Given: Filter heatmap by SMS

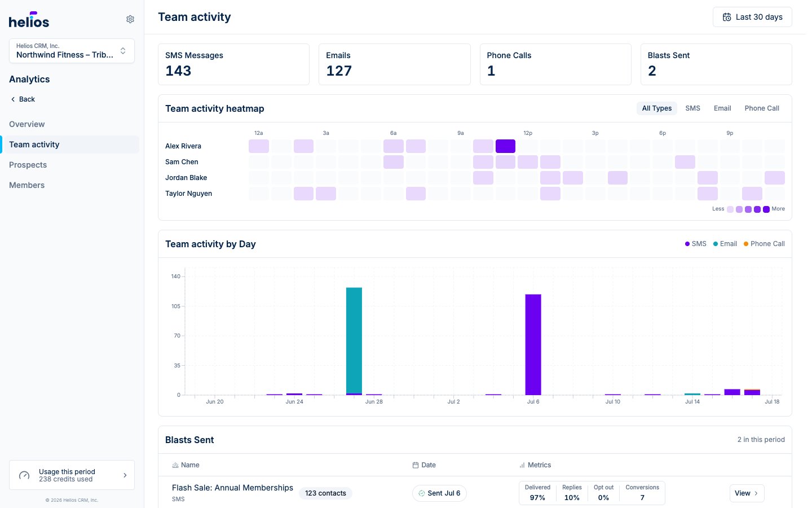Looking at the screenshot, I should (x=692, y=108).
